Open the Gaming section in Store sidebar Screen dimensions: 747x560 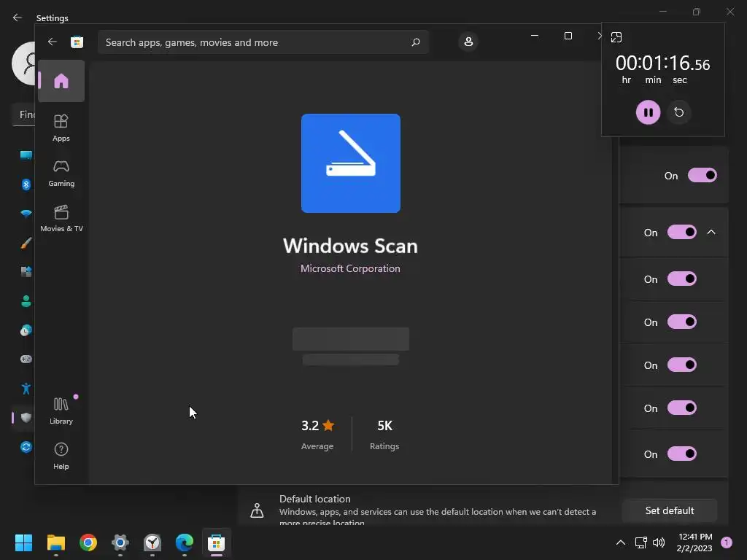(x=61, y=173)
